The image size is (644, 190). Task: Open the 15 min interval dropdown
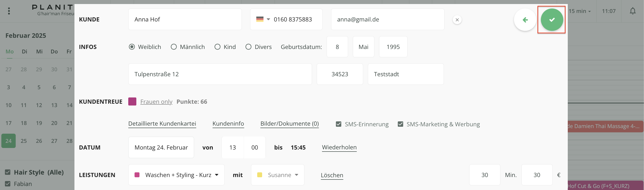pos(579,11)
